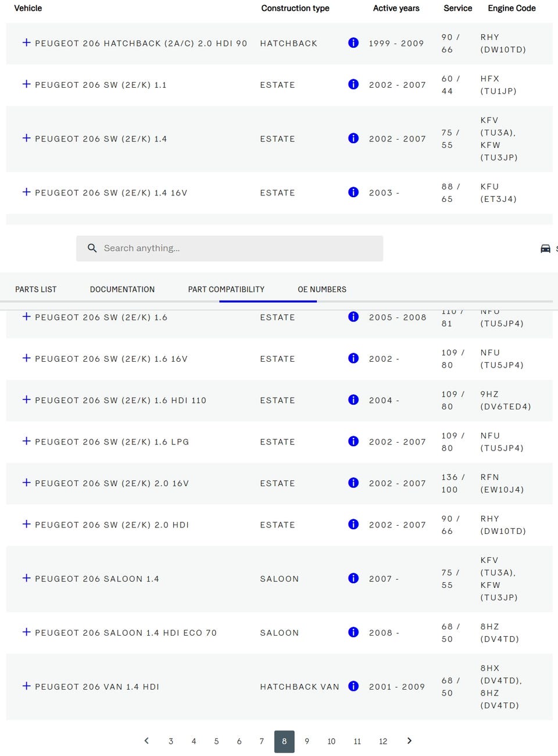Expand Peugeot 206 SW 1.6 HDI 110 row
This screenshot has height=756, width=558.
[26, 400]
